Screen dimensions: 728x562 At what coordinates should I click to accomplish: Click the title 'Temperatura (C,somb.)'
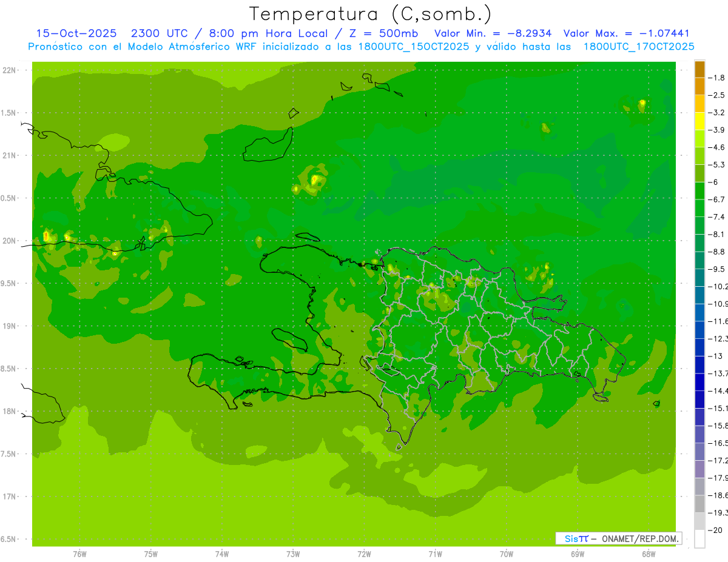(371, 13)
